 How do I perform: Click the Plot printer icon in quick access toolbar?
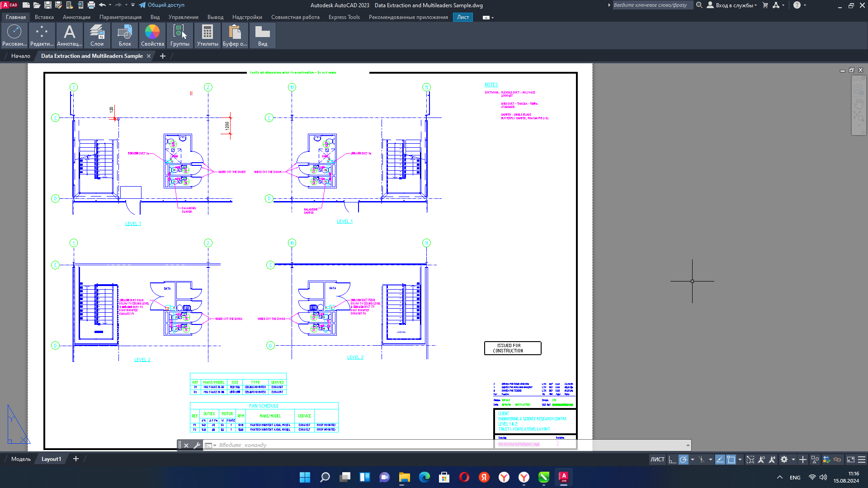[91, 5]
